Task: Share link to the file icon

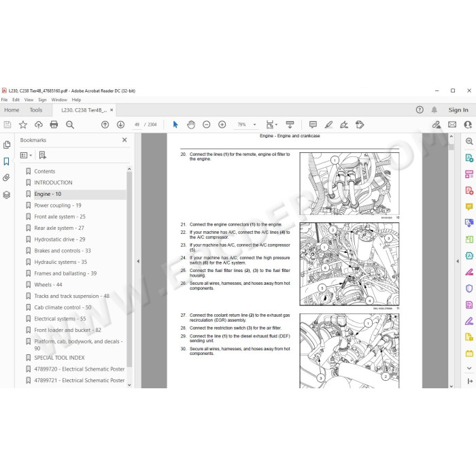Action: [x=437, y=124]
